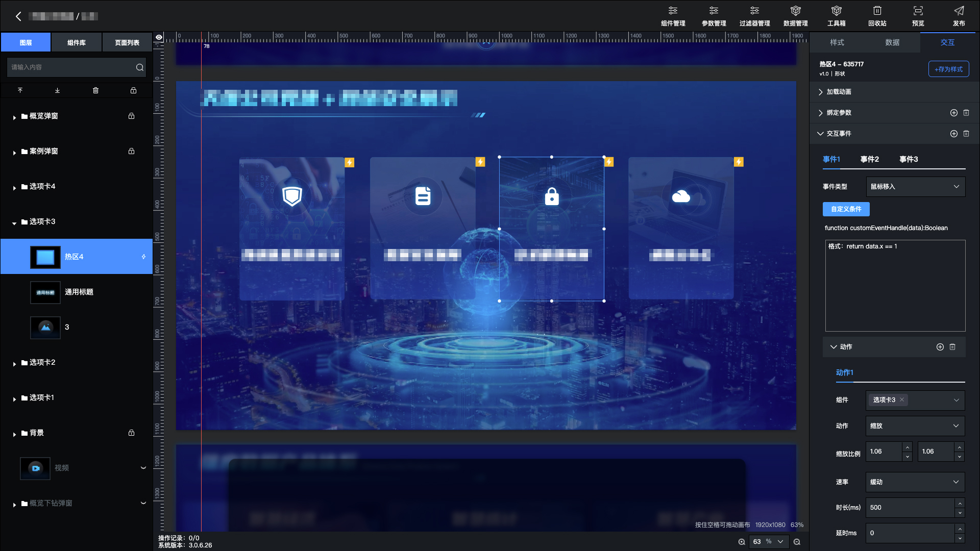
Task: Go back using the left arrow
Action: pyautogui.click(x=18, y=16)
